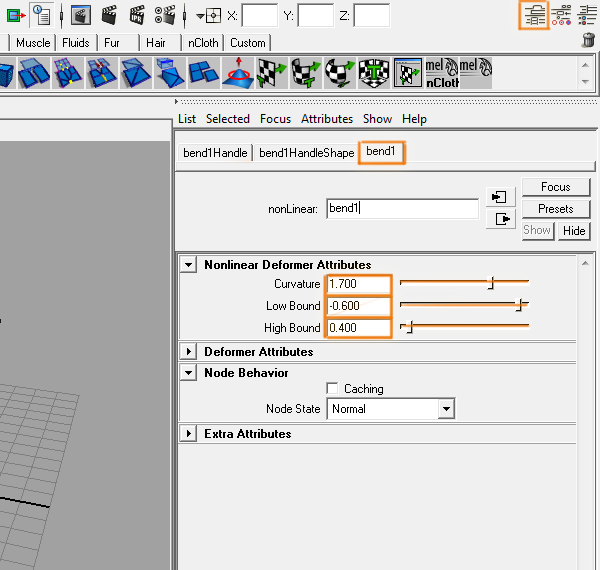This screenshot has height=570, width=600.
Task: Click the load attributes arrow icon beside name field
Action: click(x=500, y=196)
